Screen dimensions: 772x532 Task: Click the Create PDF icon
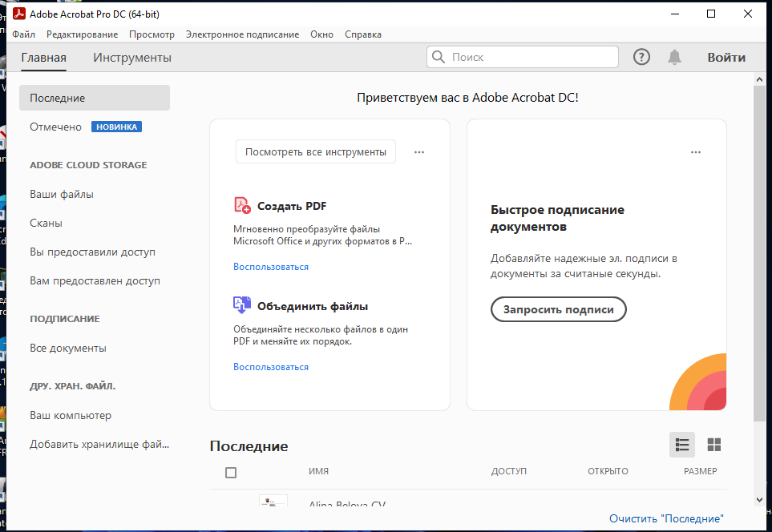coord(242,205)
